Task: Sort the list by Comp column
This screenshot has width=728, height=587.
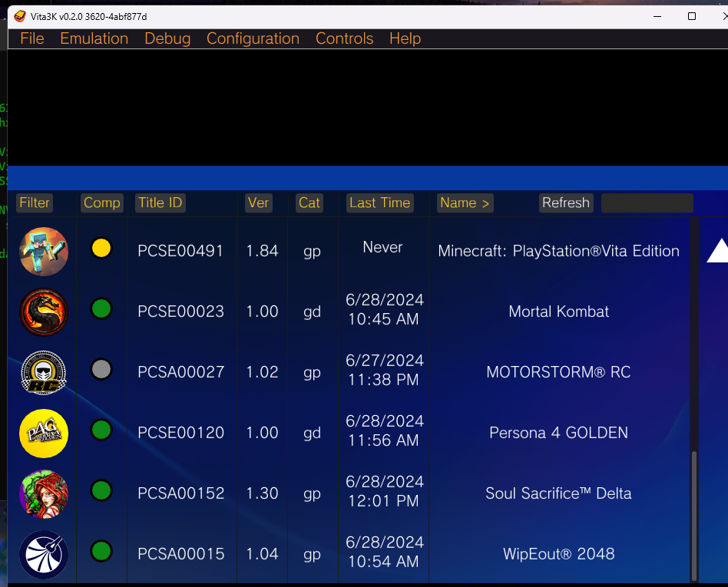Action: 101,203
